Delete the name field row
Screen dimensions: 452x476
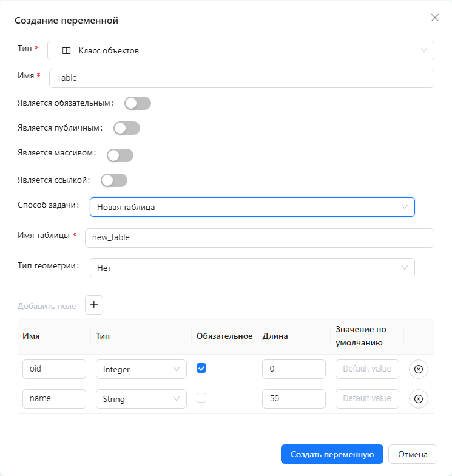419,399
